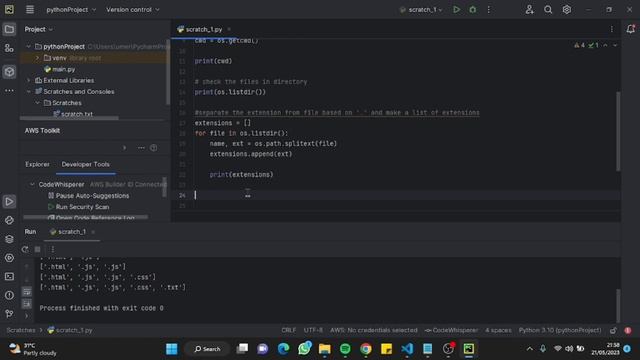Select scratch.txt in Scratches folder
Image resolution: width=640 pixels, height=360 pixels.
(x=73, y=114)
